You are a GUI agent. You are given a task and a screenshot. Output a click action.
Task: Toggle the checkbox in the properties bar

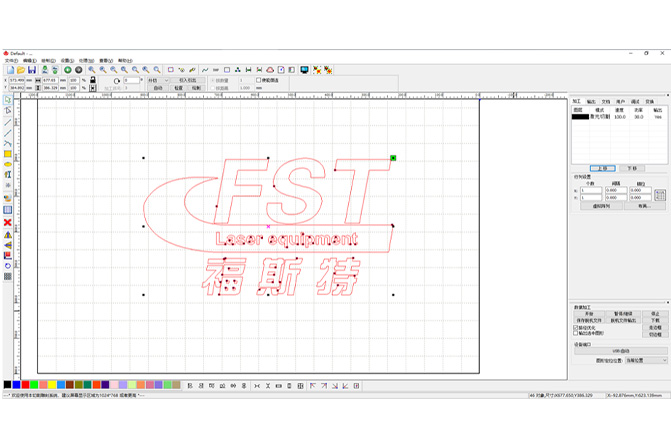[x=258, y=80]
